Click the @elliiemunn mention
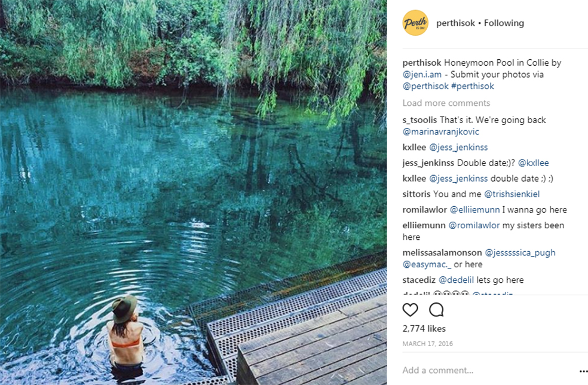This screenshot has width=588, height=385. [474, 210]
